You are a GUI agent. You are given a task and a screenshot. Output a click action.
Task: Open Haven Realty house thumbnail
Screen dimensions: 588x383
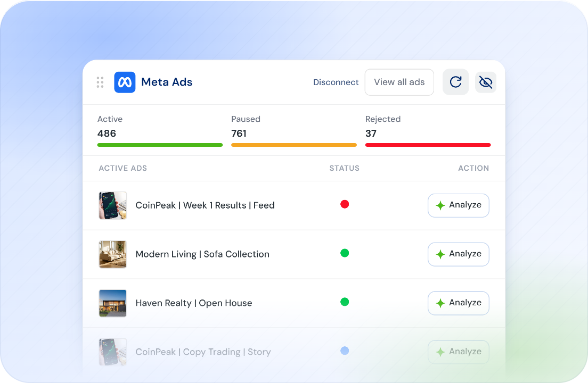click(x=113, y=303)
